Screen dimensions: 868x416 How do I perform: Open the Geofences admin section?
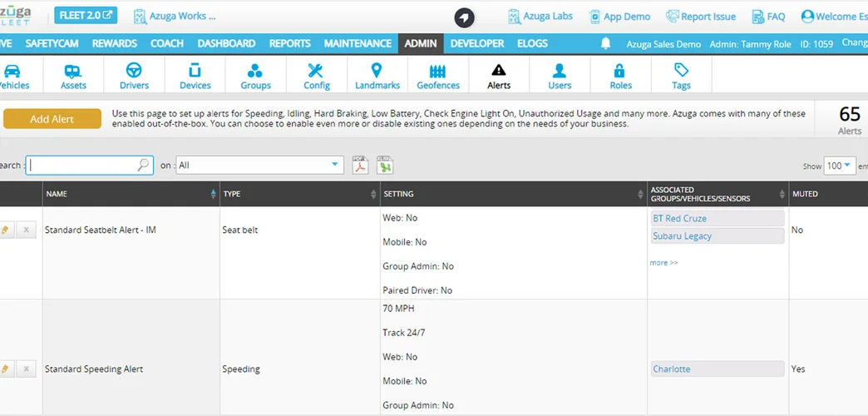(438, 76)
